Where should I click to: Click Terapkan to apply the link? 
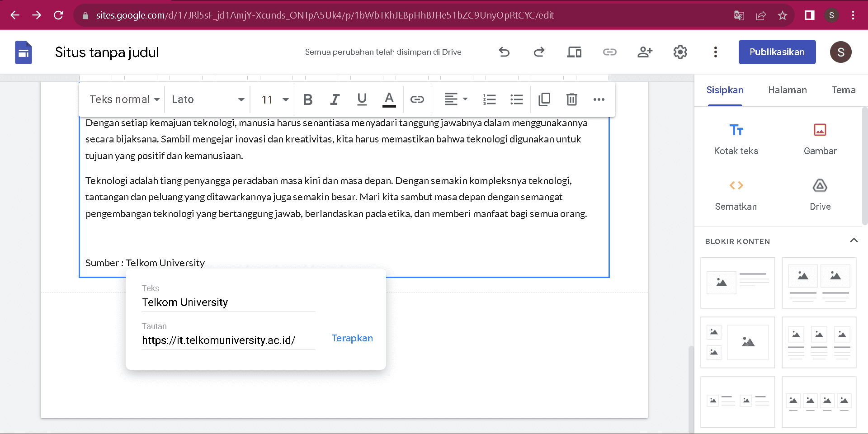tap(352, 338)
